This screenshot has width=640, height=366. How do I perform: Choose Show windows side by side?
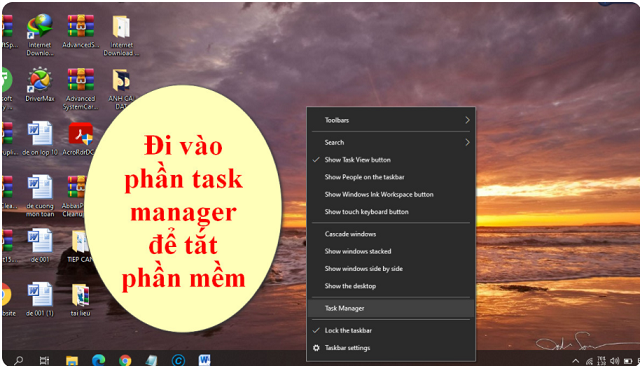click(x=391, y=269)
